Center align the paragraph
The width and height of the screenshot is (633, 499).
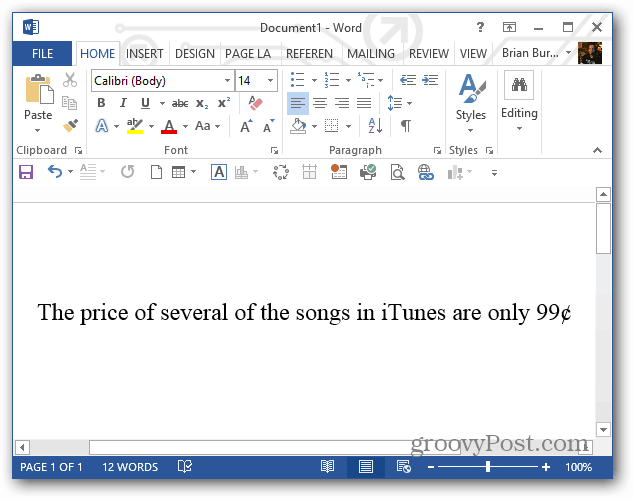coord(320,103)
